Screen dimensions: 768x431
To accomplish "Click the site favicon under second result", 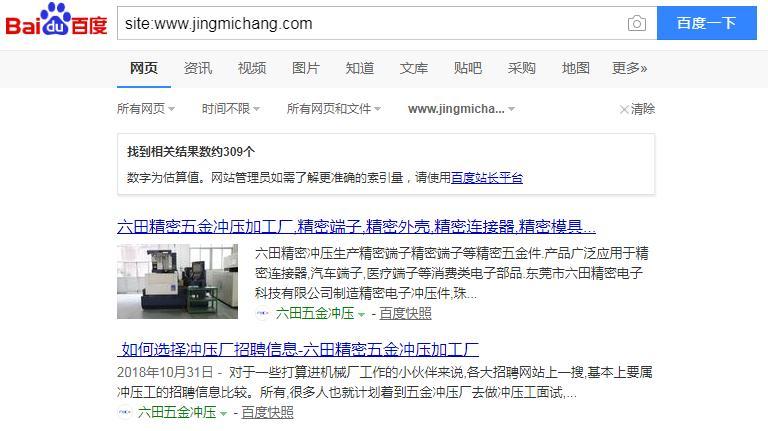I will pyautogui.click(x=124, y=412).
